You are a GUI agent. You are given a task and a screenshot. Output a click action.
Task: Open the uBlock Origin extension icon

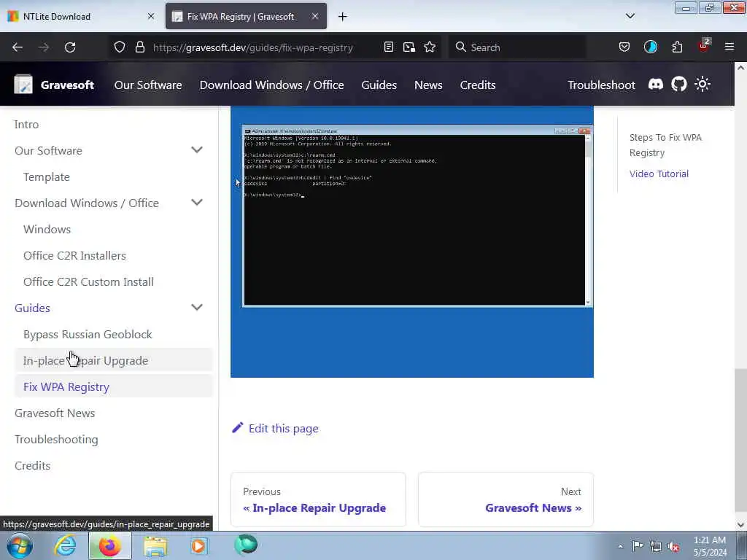(703, 46)
